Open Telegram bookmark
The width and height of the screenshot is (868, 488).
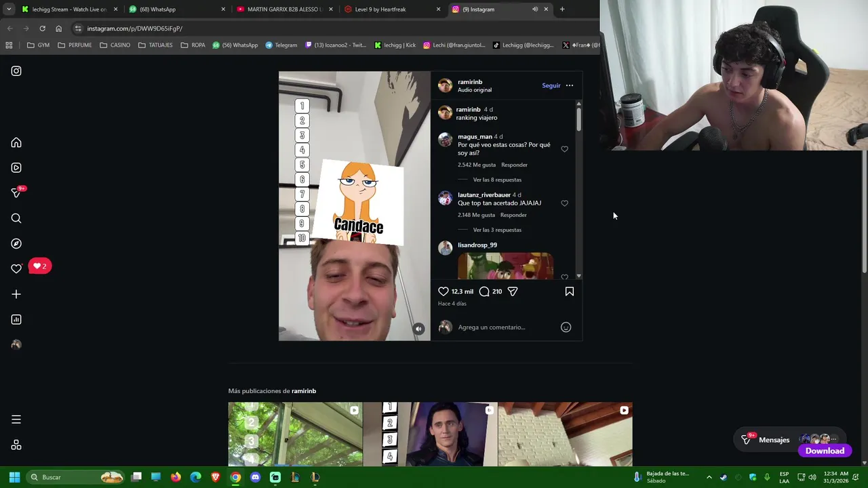click(281, 45)
